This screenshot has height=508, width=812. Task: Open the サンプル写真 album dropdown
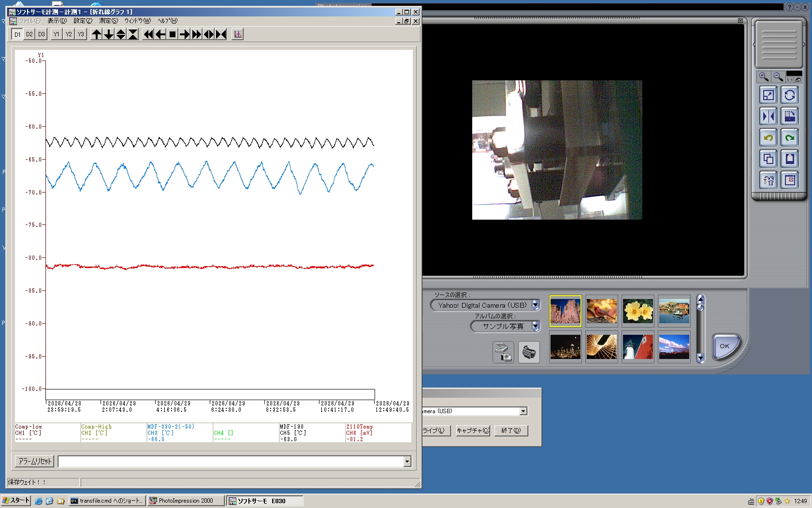coord(536,326)
